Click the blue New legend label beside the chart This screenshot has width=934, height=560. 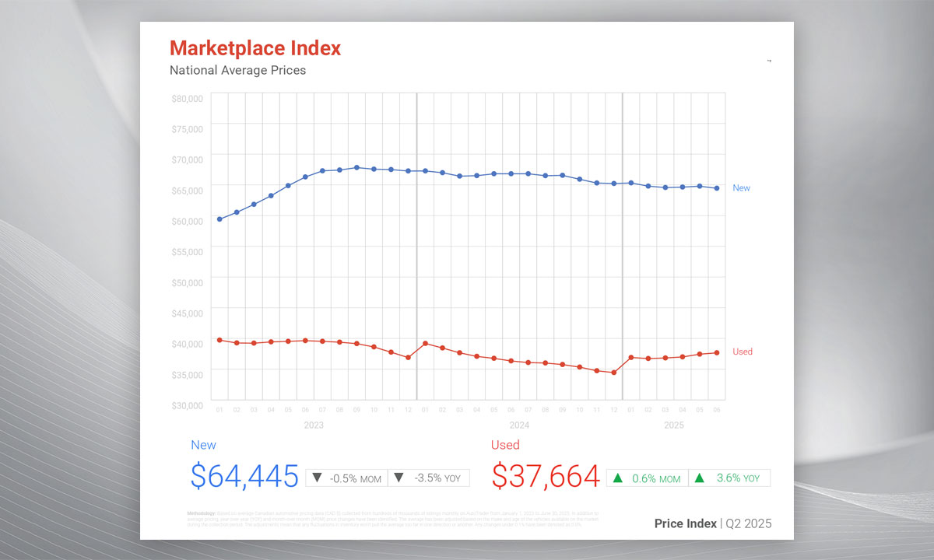pyautogui.click(x=741, y=188)
